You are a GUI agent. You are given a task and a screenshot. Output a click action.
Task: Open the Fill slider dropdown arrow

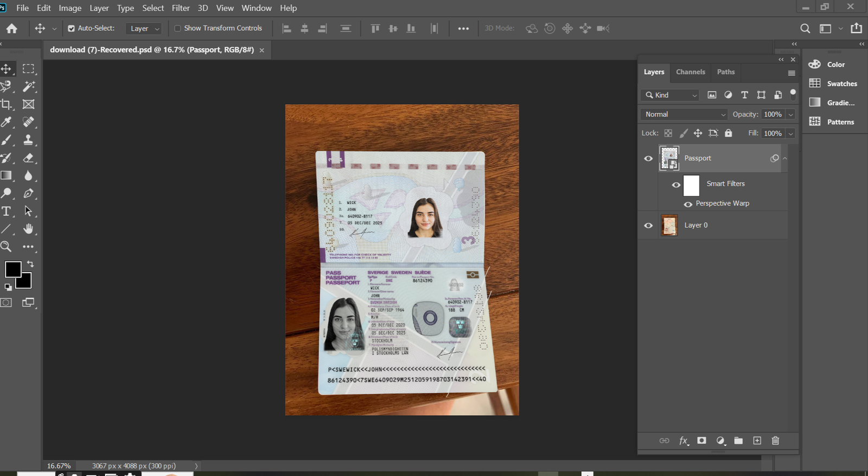pos(790,133)
